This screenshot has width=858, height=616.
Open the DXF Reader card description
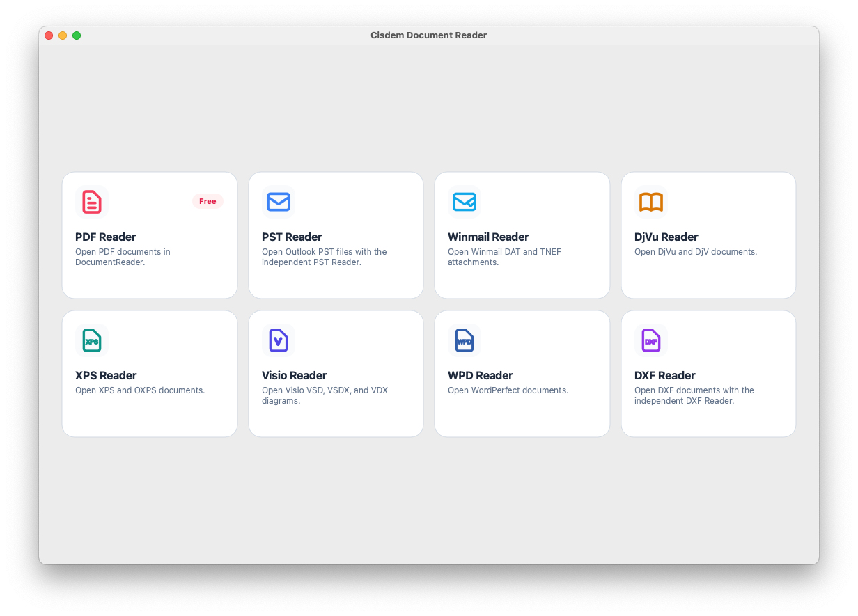(x=694, y=395)
